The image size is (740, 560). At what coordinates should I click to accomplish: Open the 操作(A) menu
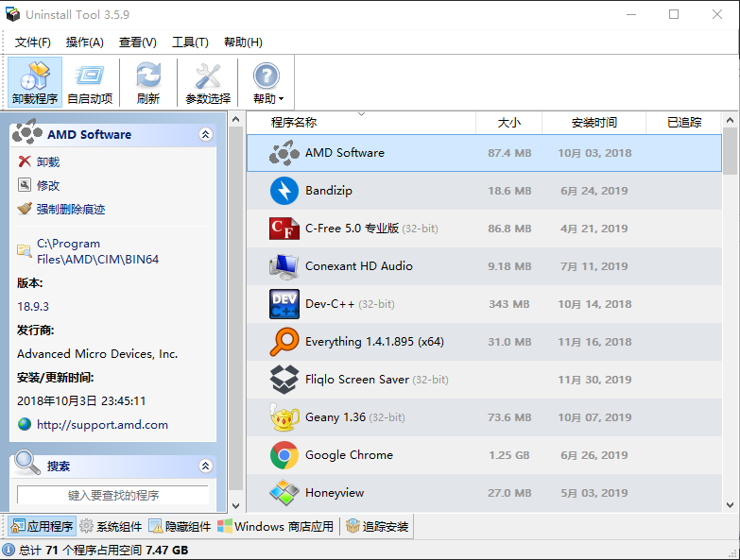click(x=84, y=42)
